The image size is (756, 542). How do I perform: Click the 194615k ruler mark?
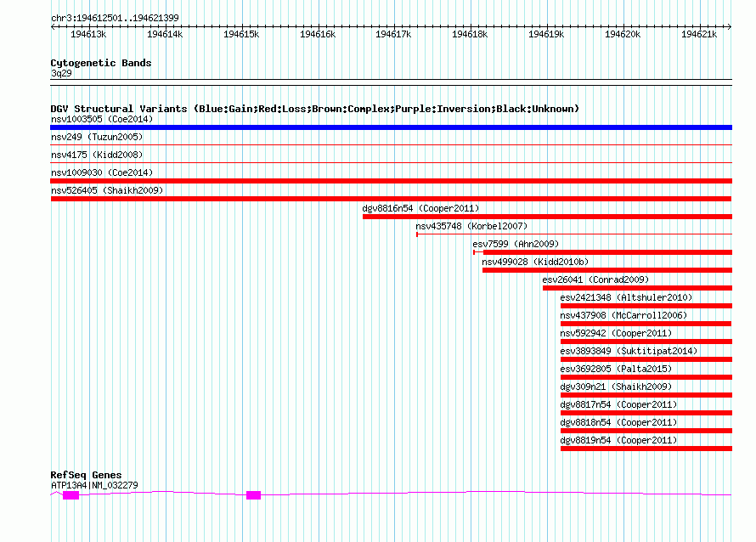click(241, 34)
